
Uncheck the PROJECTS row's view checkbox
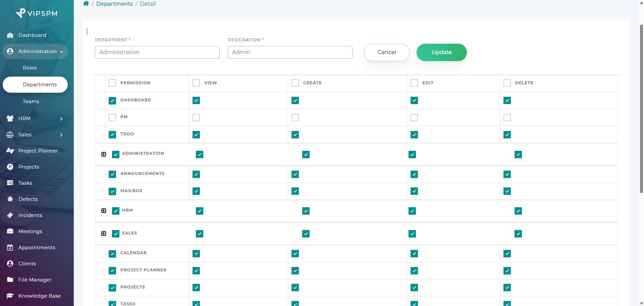point(196,288)
